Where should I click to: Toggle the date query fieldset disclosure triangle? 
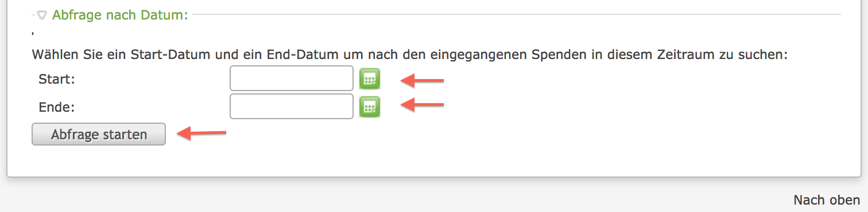coord(42,15)
